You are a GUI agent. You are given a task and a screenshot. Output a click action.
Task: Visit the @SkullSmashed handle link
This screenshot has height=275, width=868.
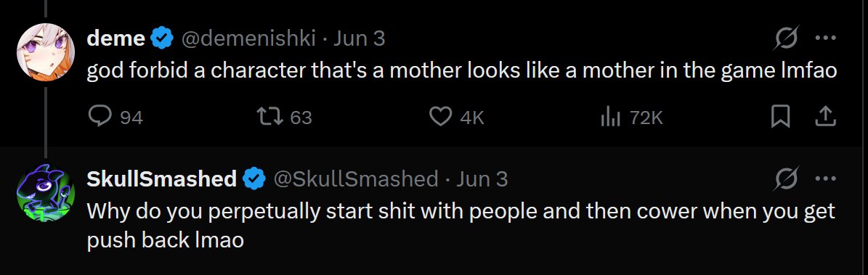pyautogui.click(x=356, y=178)
